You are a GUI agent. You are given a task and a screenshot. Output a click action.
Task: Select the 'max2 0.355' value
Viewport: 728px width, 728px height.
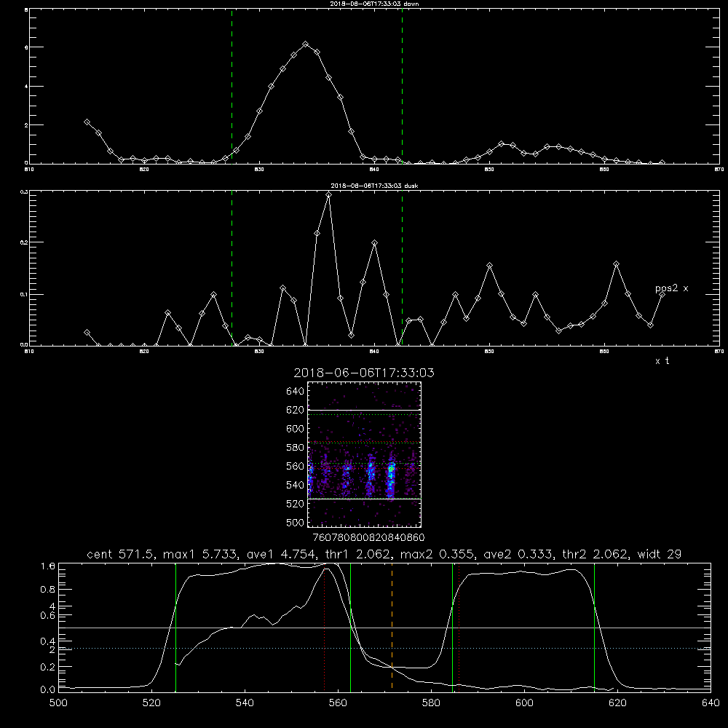tap(436, 554)
